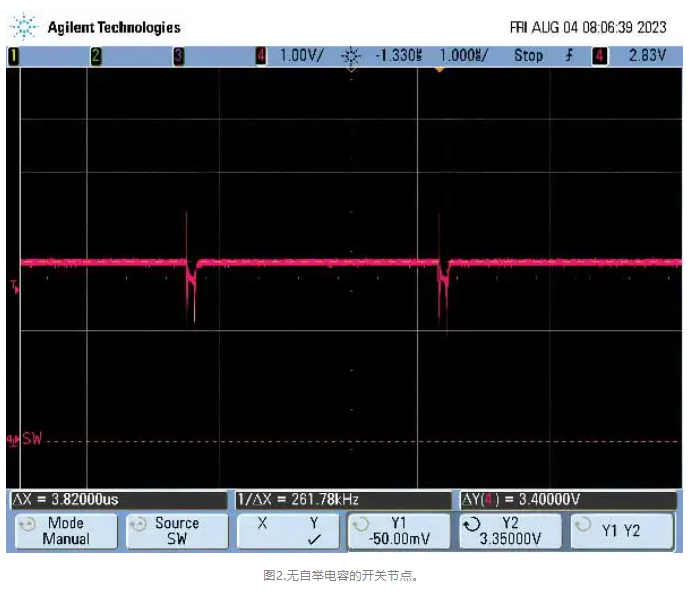This screenshot has width=699, height=596.
Task: Select the Y2 cursor 3.35000V softkey
Action: click(510, 530)
